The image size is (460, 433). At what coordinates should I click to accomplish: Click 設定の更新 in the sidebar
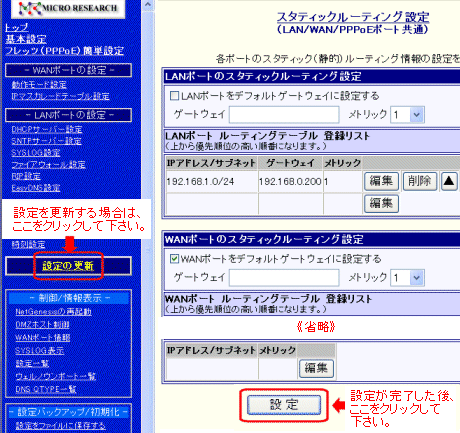tap(68, 266)
